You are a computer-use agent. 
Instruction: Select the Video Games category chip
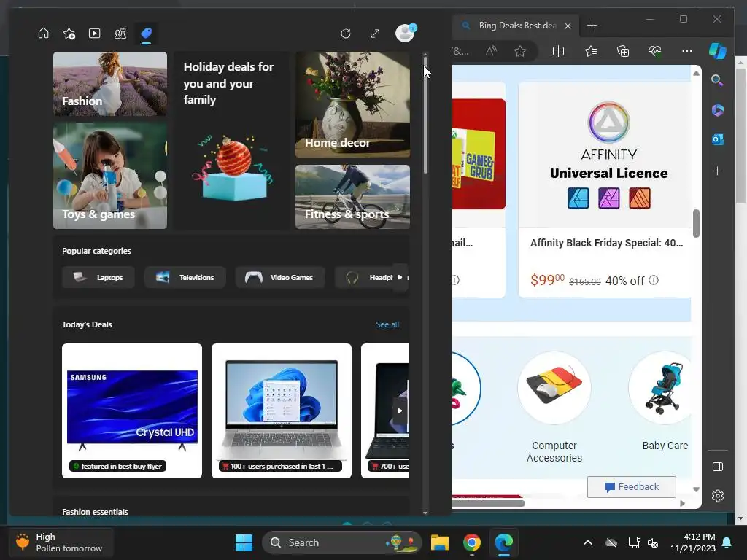(280, 277)
